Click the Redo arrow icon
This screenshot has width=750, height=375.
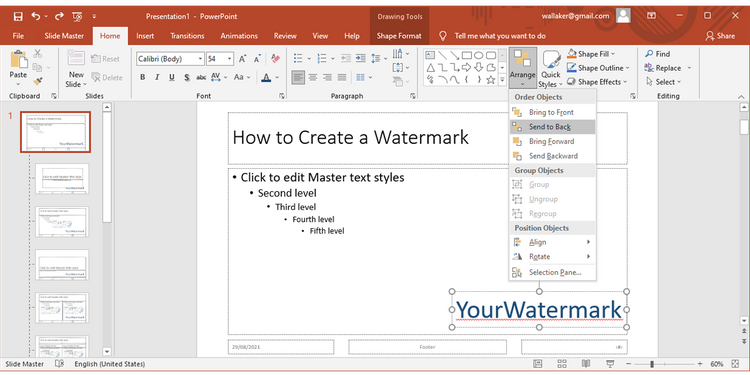pyautogui.click(x=59, y=16)
